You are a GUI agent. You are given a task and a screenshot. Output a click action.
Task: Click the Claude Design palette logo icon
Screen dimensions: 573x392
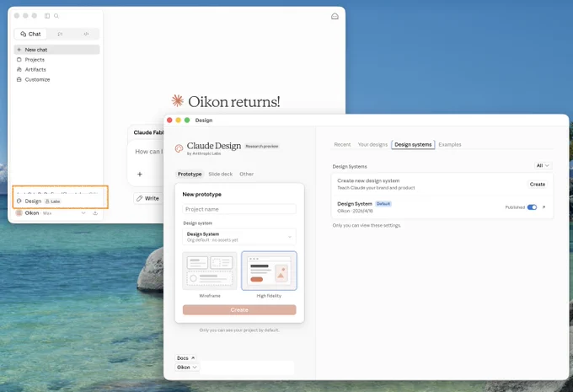tap(179, 148)
